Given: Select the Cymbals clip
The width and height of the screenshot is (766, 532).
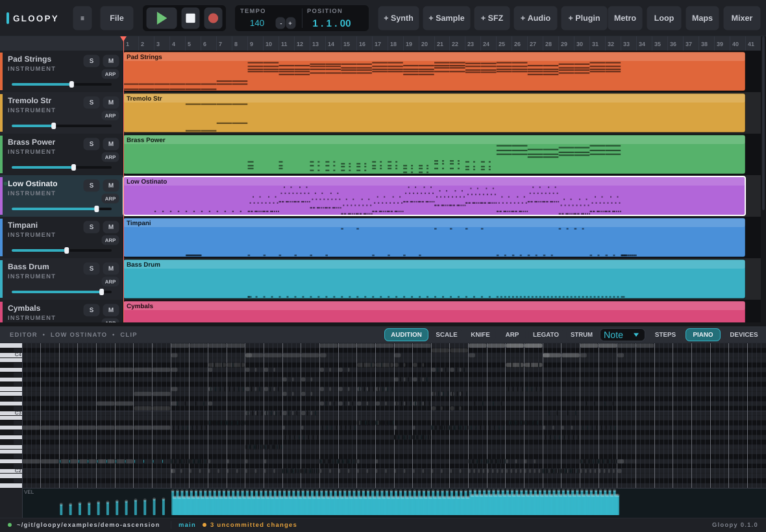Looking at the screenshot, I should click(x=434, y=312).
